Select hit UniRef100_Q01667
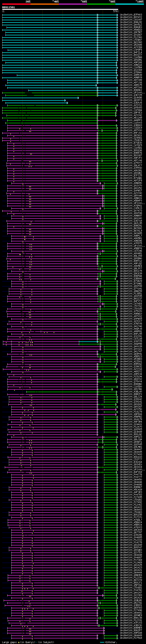The image size is (146, 644). (131, 35)
